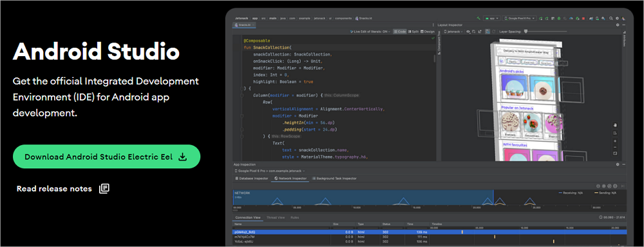The height and width of the screenshot is (247, 644).
Task: Select the pGM4sjt_8dQ connection row
Action: [430, 232]
